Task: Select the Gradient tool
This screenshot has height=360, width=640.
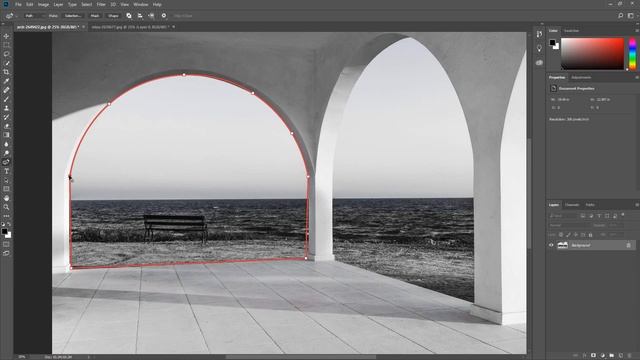Action: [x=6, y=135]
